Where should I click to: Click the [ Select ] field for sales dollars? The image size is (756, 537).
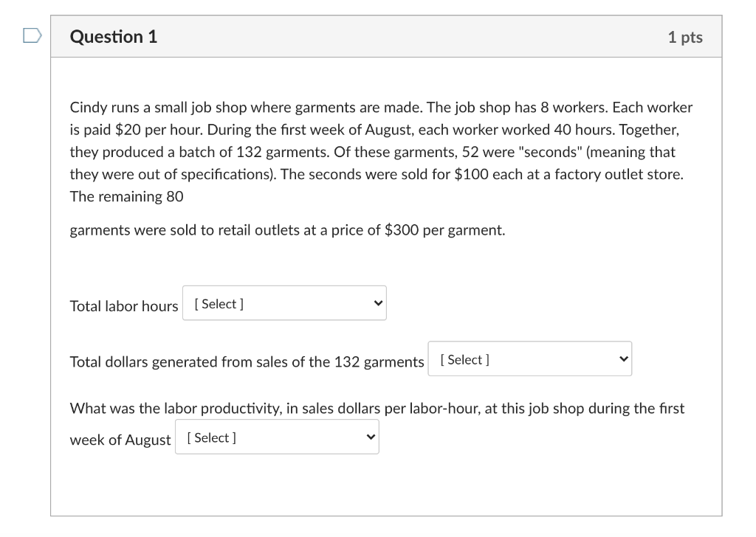coord(462,359)
